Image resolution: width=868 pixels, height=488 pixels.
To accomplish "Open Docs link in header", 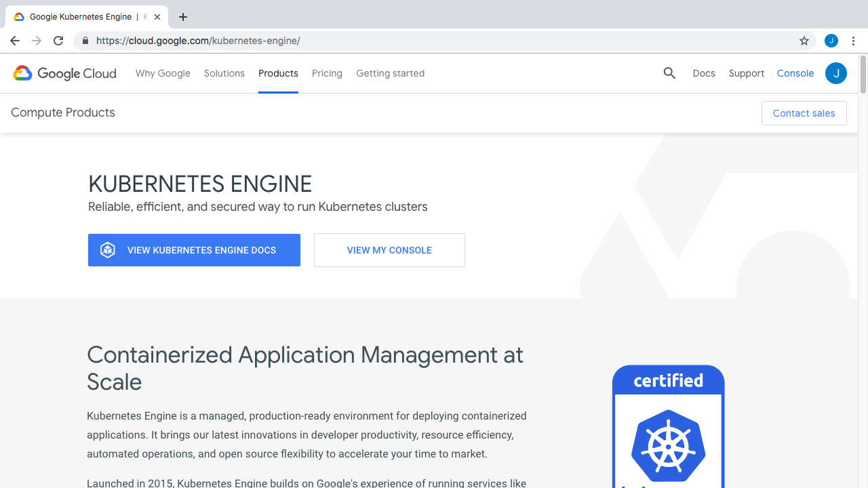I will (704, 73).
